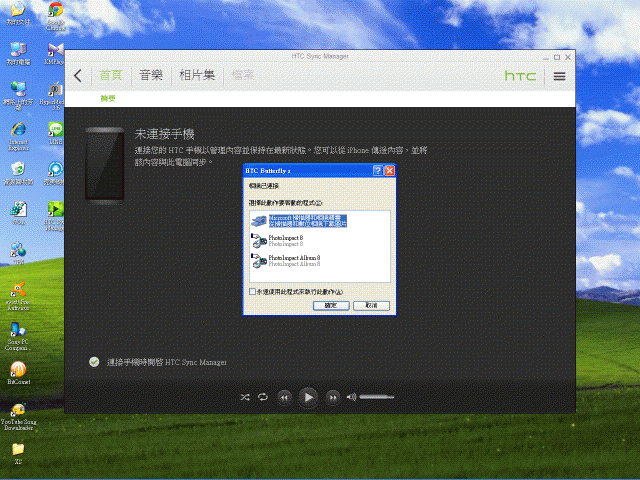Switch to the 音樂 (Music) tab

click(151, 75)
